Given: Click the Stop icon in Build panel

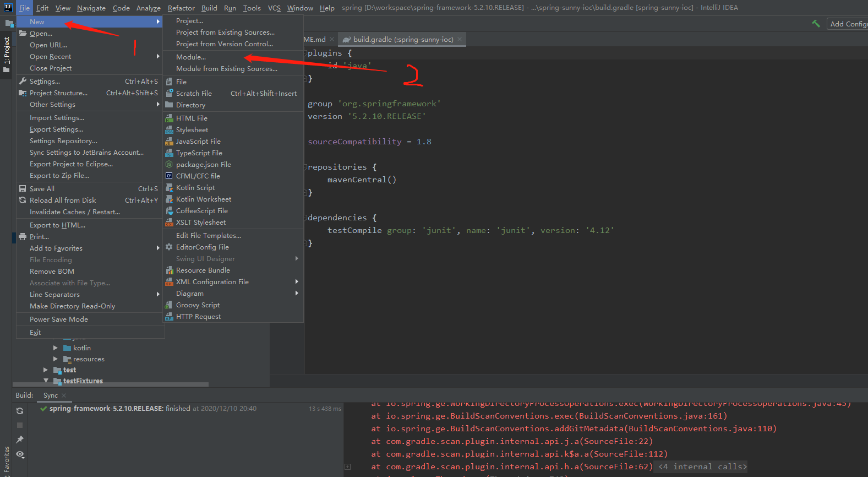Looking at the screenshot, I should pos(20,425).
